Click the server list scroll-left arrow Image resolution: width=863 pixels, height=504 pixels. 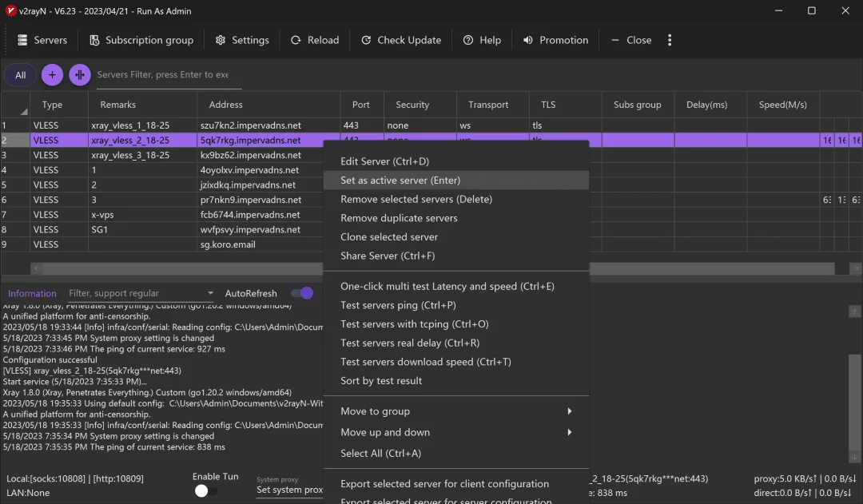pyautogui.click(x=36, y=268)
